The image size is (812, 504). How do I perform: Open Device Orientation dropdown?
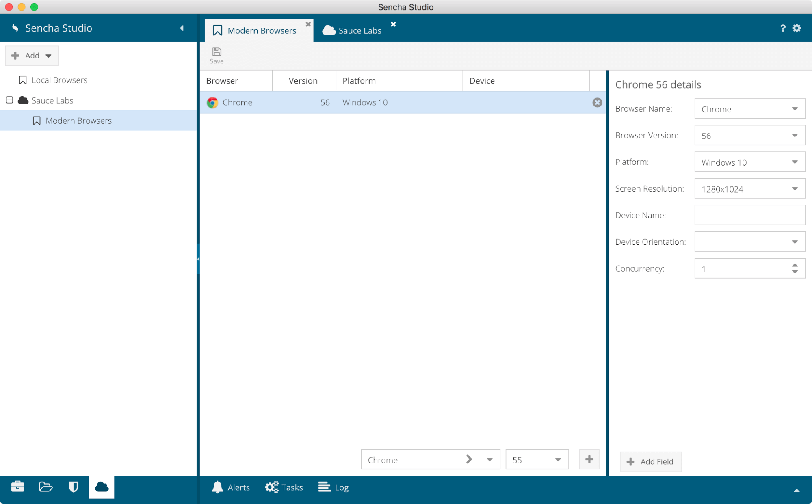[x=795, y=242]
